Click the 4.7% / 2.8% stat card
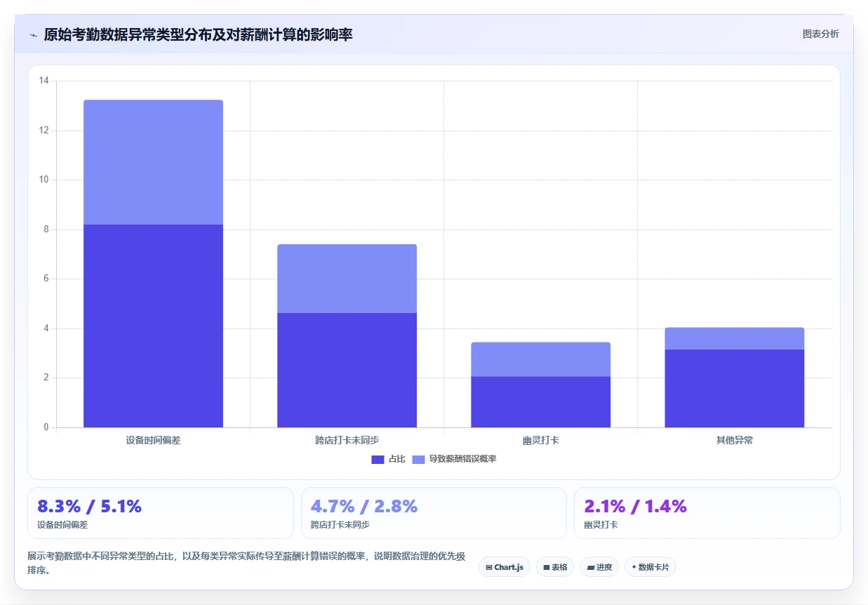This screenshot has width=868, height=605. 434,513
